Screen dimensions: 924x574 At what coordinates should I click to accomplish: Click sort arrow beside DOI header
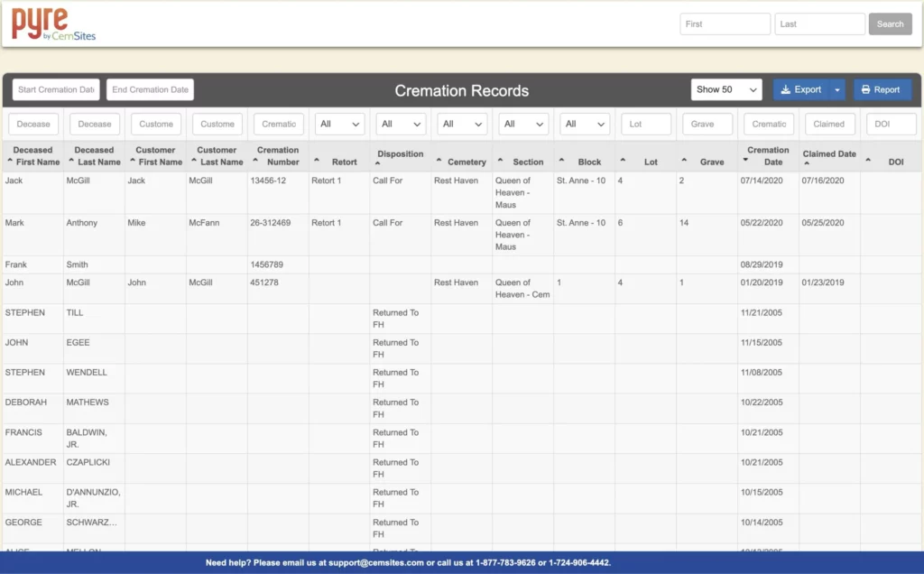pyautogui.click(x=868, y=161)
